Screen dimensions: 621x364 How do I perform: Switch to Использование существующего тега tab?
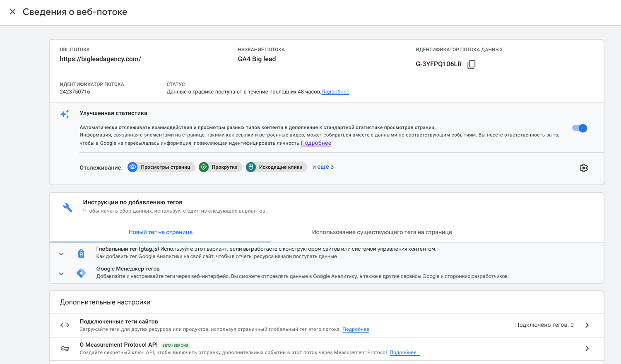[x=382, y=232]
